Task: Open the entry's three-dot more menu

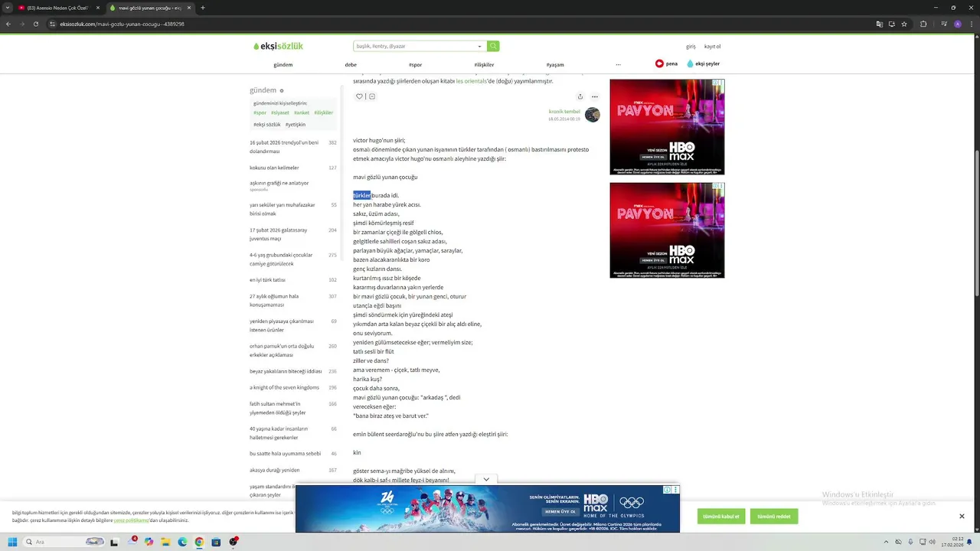Action: click(594, 96)
